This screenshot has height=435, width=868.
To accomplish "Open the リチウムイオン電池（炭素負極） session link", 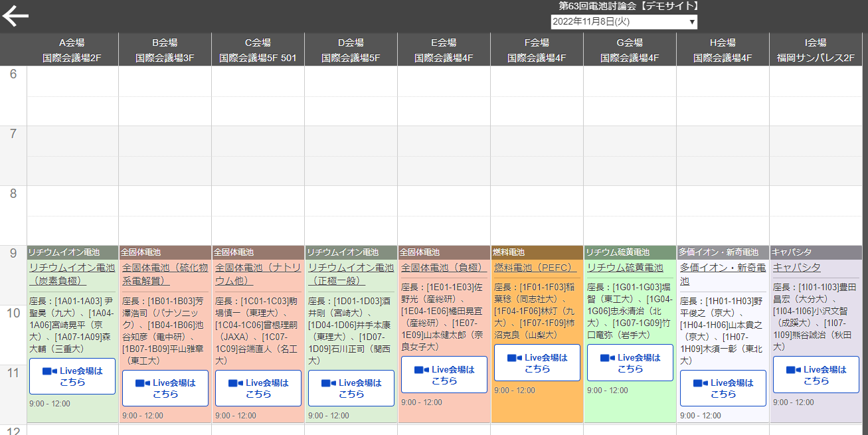I will (x=72, y=274).
